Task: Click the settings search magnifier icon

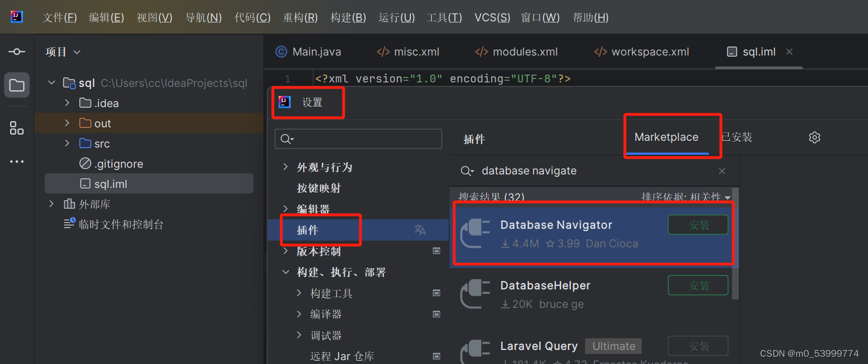Action: coord(287,139)
